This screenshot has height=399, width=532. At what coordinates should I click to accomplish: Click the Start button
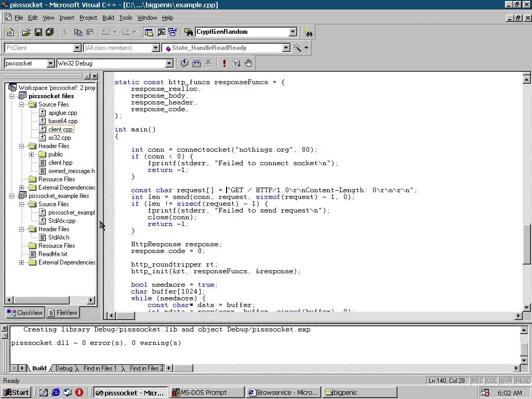click(x=16, y=393)
